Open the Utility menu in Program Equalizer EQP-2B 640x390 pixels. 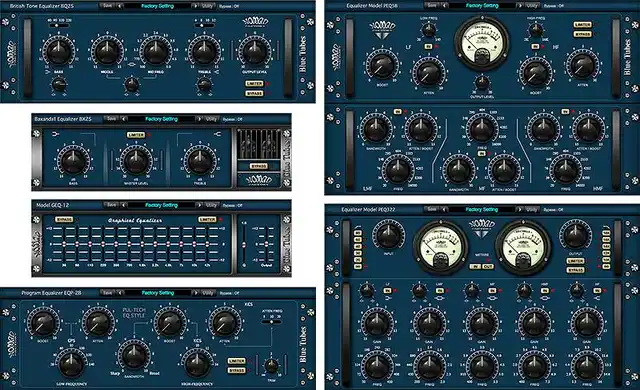(207, 293)
